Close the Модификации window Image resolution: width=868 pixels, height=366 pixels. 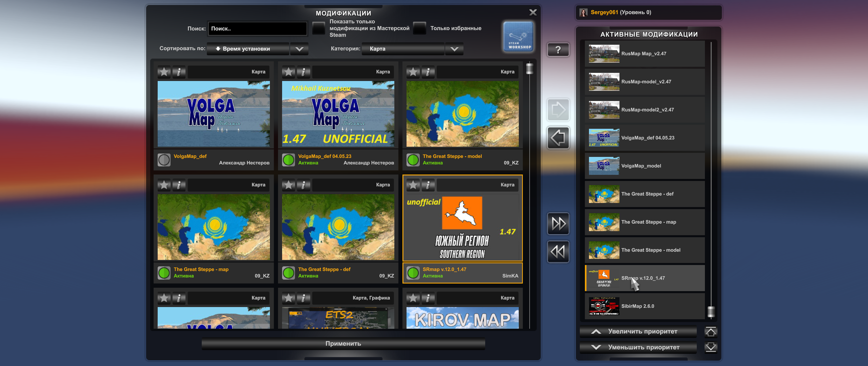pos(533,13)
